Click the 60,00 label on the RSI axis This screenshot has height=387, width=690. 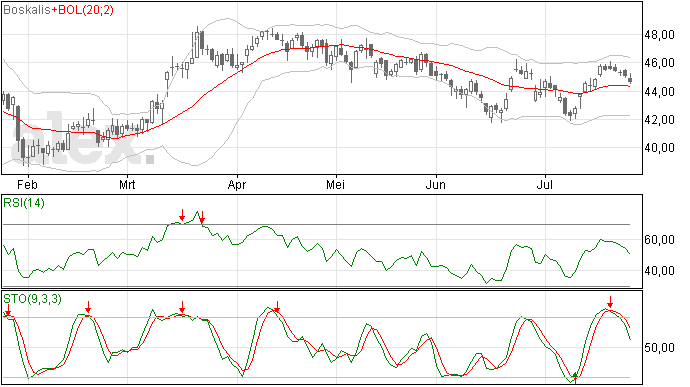(659, 240)
